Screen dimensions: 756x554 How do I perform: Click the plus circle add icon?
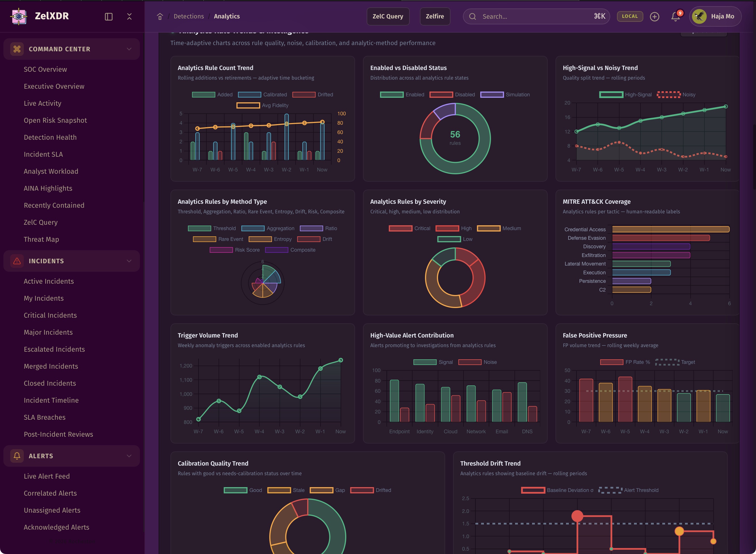click(654, 16)
